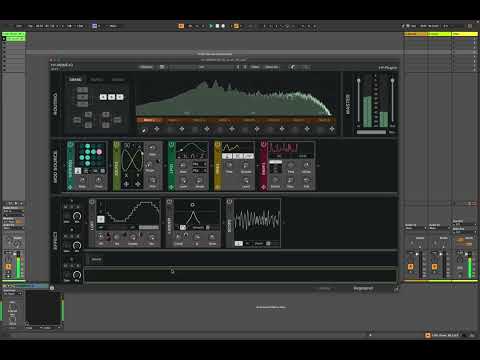
Task: Switch to the middle tab in the Routing panel
Action: (97, 80)
